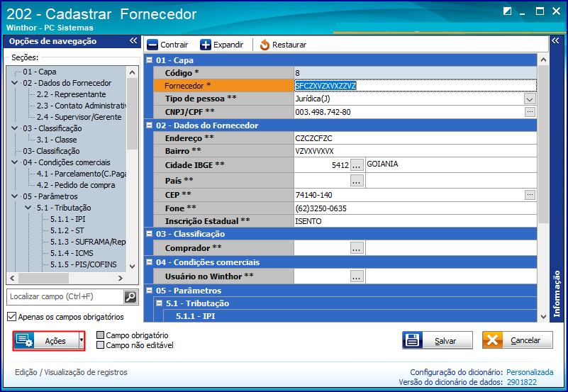Select 2.4 - Supervisor/Gerente tree item
This screenshot has height=392, width=568.
pyautogui.click(x=79, y=117)
